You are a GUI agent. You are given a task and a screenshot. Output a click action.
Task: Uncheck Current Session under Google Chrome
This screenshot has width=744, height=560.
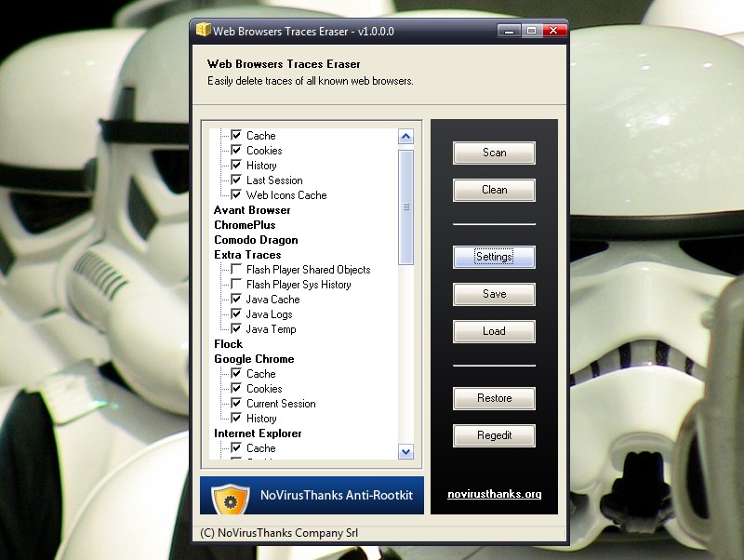point(236,403)
